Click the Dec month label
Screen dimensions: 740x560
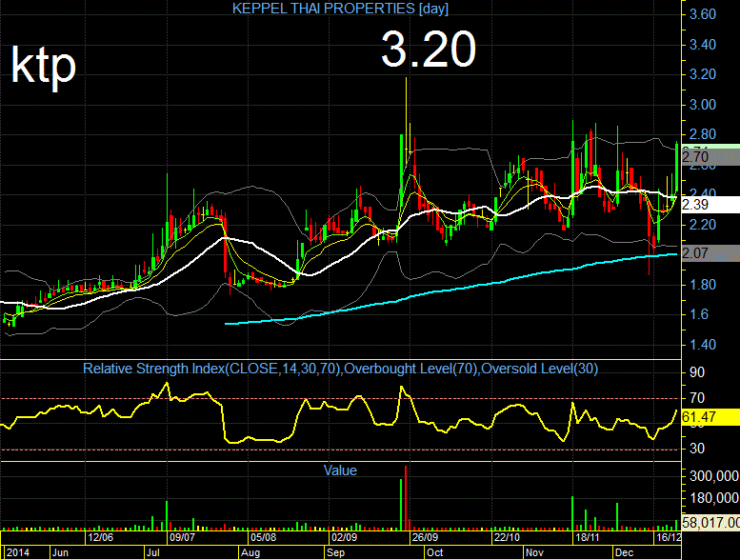(x=625, y=552)
